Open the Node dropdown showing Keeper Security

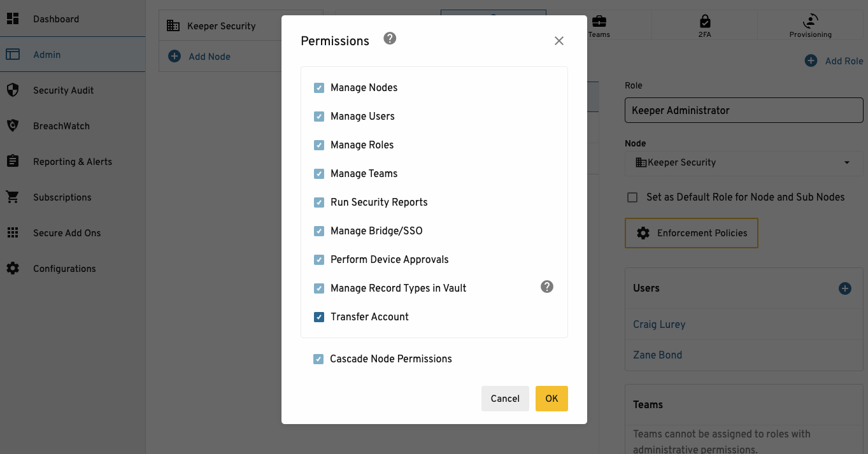click(744, 162)
